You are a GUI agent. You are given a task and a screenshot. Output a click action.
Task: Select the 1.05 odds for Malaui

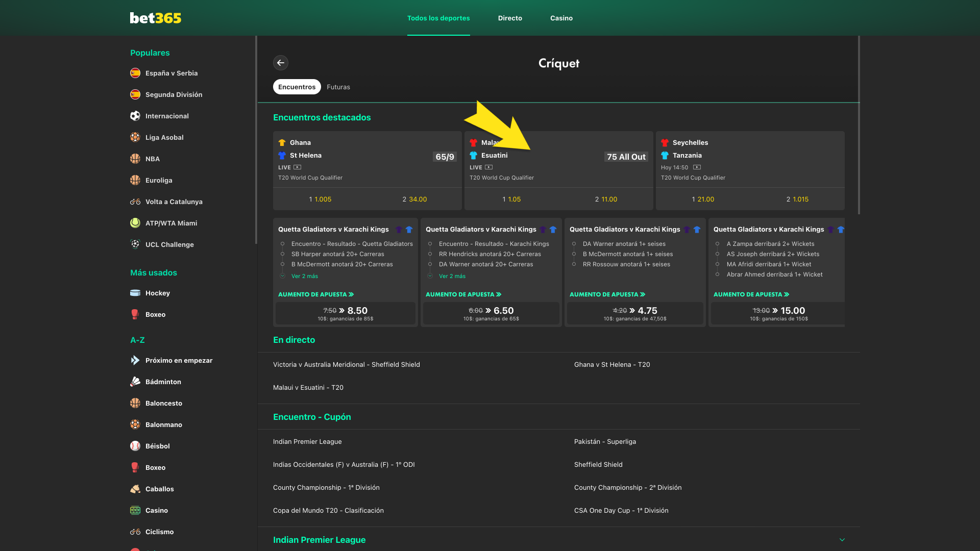(x=512, y=199)
